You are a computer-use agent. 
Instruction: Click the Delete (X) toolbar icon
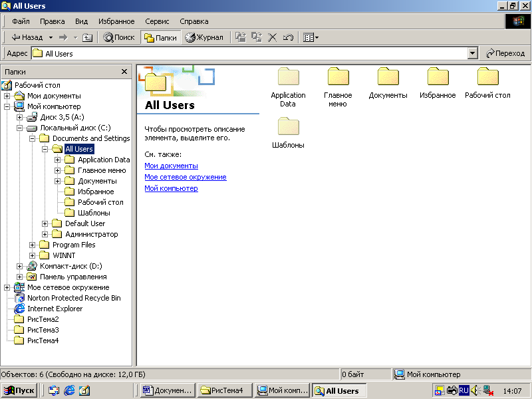tap(272, 37)
